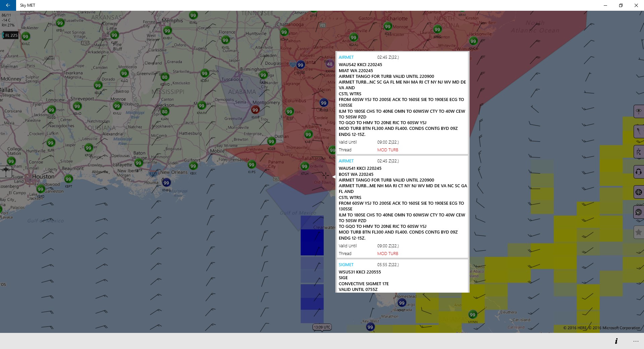The image size is (644, 349).
Task: Click the 'CONVECTIVE SIGMET 17E' line
Action: (x=364, y=284)
